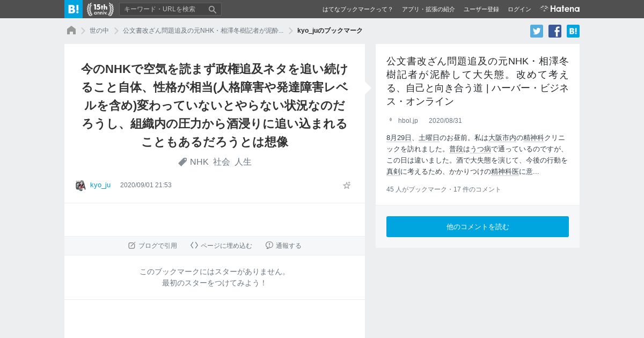Click 通報する report button
The width and height of the screenshot is (644, 338).
[283, 246]
